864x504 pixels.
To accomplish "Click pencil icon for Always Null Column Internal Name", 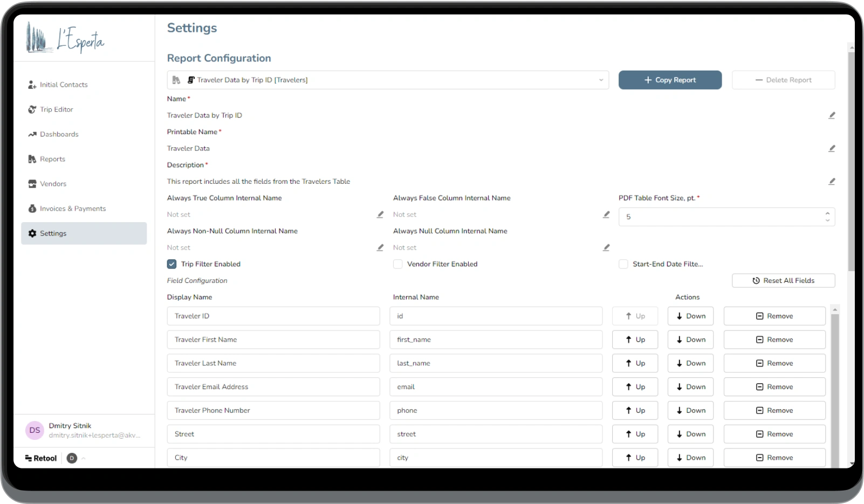I will coord(606,247).
